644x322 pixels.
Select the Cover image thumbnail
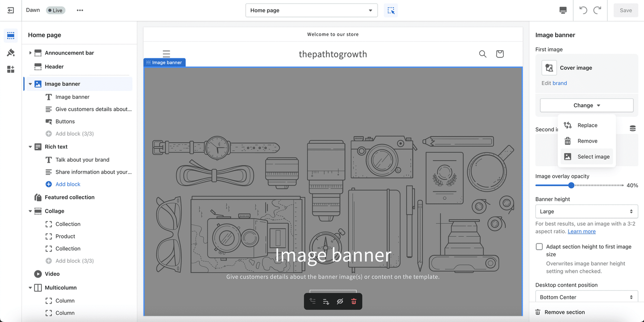(549, 68)
